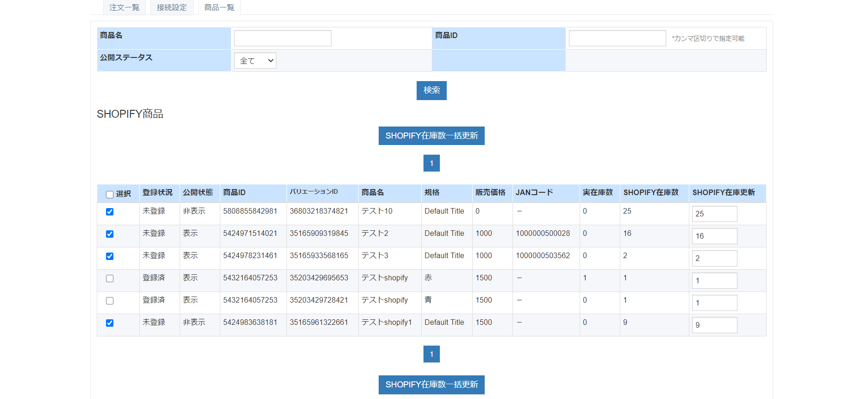This screenshot has width=868, height=399.
Task: Click the stock update field for テスト3
Action: click(x=714, y=258)
